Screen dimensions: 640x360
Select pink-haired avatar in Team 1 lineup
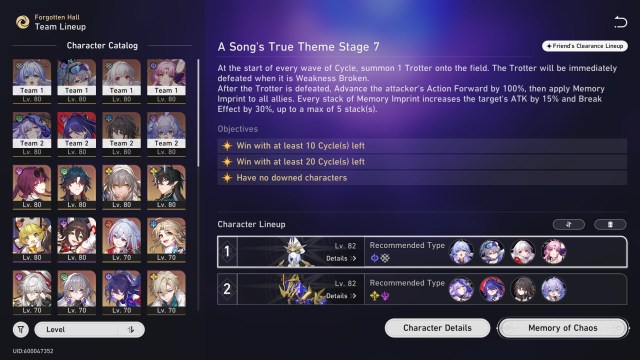[553, 252]
